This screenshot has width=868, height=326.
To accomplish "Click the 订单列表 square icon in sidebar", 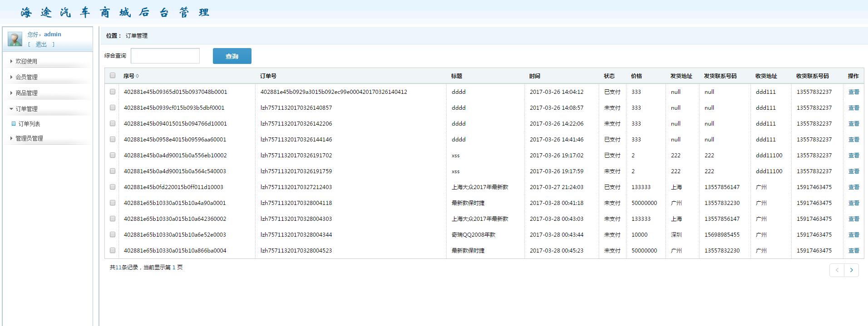I will (14, 124).
